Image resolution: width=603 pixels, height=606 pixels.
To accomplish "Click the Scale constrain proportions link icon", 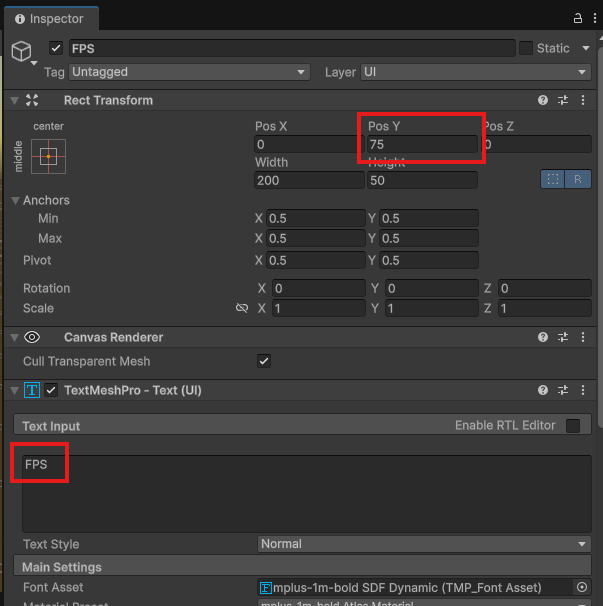I will tap(241, 309).
